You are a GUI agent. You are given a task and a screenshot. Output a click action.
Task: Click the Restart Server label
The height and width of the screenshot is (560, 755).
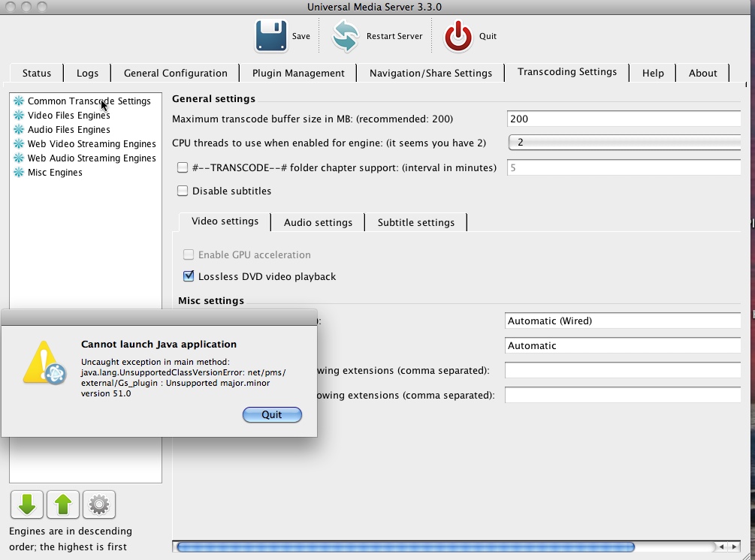pos(394,36)
